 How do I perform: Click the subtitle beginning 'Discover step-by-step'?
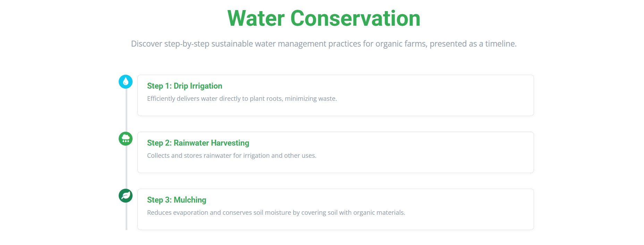[x=323, y=44]
